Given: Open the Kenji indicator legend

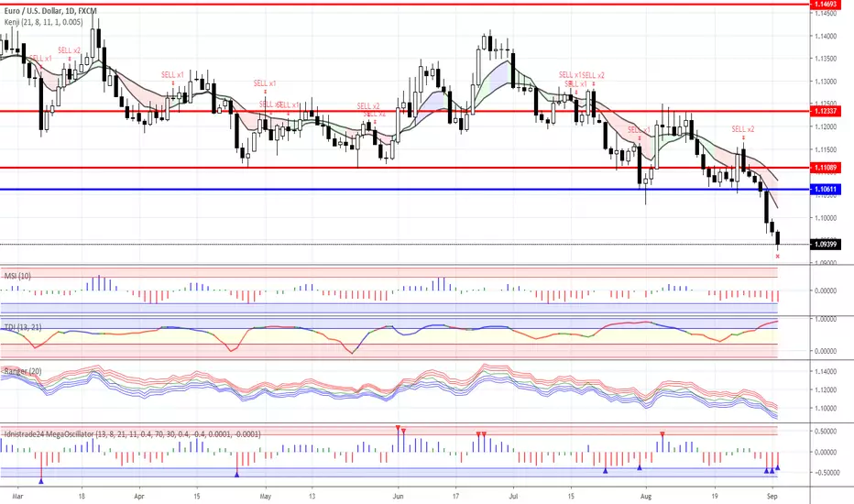Looking at the screenshot, I should [x=44, y=22].
